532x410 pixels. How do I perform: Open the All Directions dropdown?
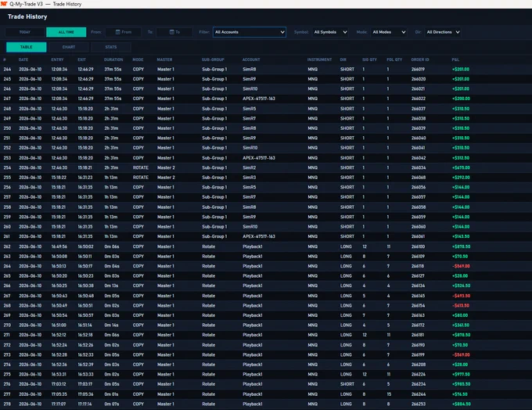tap(443, 32)
